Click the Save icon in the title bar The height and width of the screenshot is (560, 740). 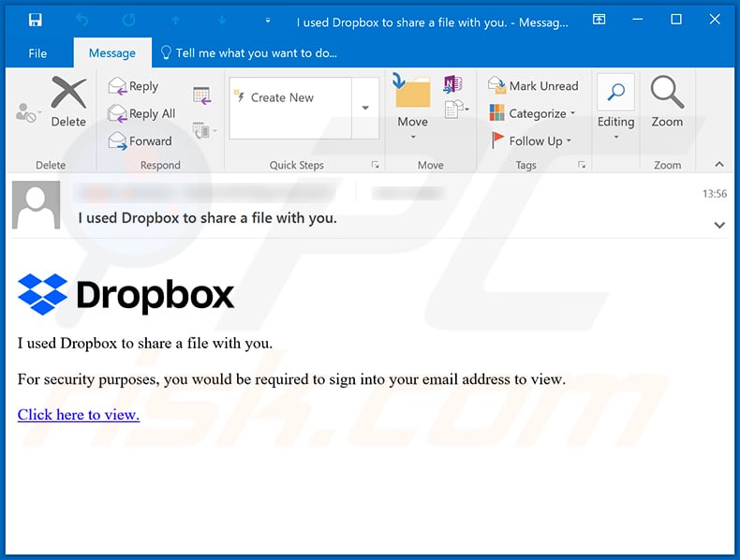tap(36, 20)
